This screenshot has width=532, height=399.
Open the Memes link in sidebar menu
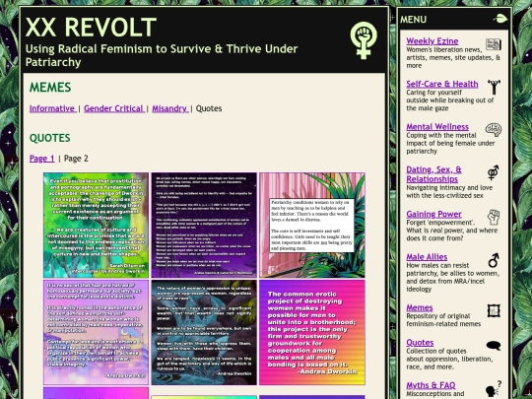pyautogui.click(x=420, y=307)
